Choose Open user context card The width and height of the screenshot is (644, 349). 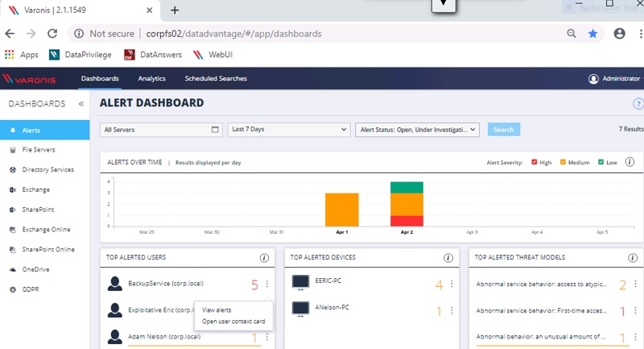pyautogui.click(x=233, y=322)
